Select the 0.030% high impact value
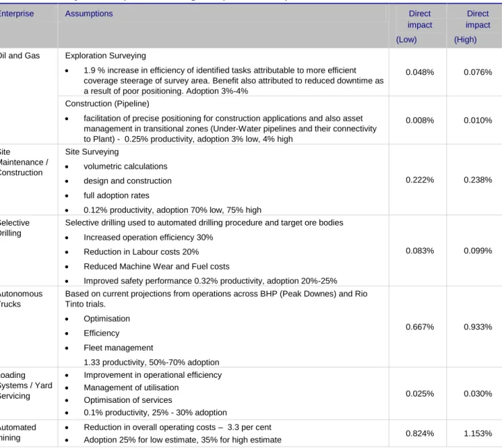Screen dimensions: 502x448 (x=478, y=394)
